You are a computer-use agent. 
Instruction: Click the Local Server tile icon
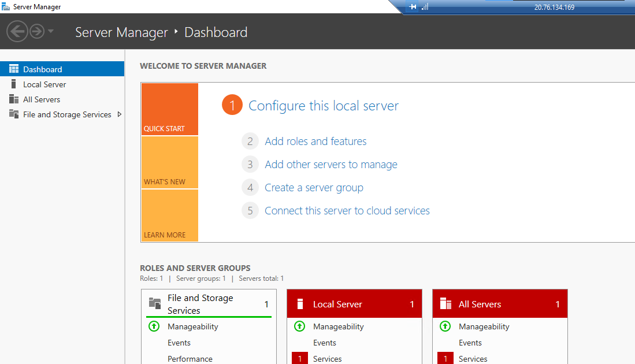[300, 304]
